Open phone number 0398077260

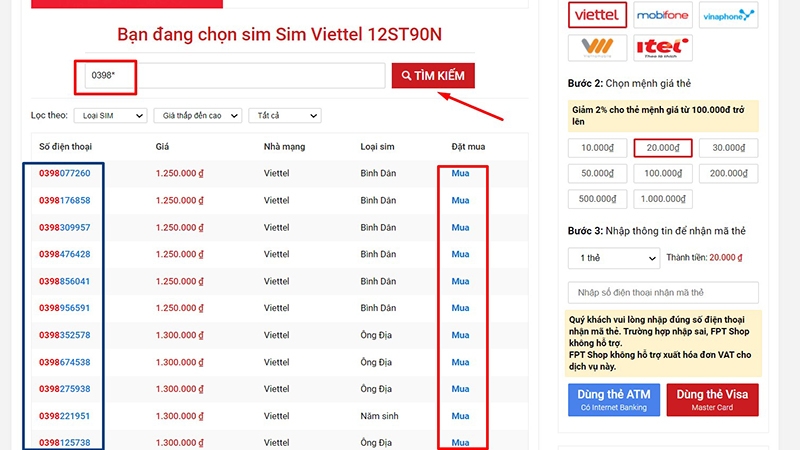[65, 173]
